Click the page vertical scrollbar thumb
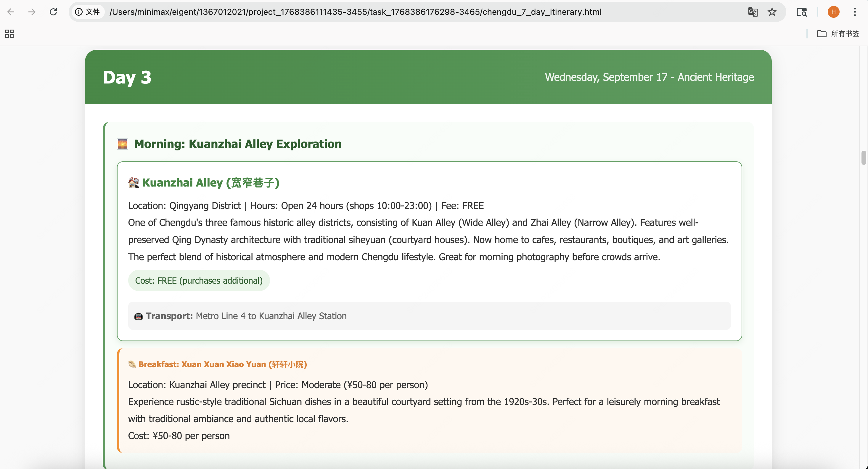Image resolution: width=868 pixels, height=469 pixels. pos(863,158)
